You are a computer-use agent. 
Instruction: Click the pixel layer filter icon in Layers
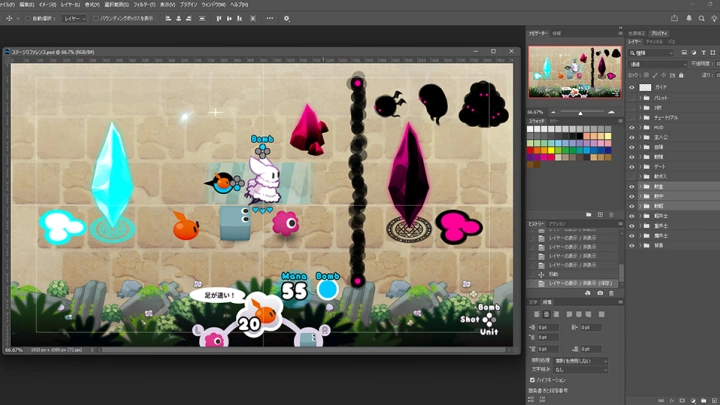(x=684, y=53)
